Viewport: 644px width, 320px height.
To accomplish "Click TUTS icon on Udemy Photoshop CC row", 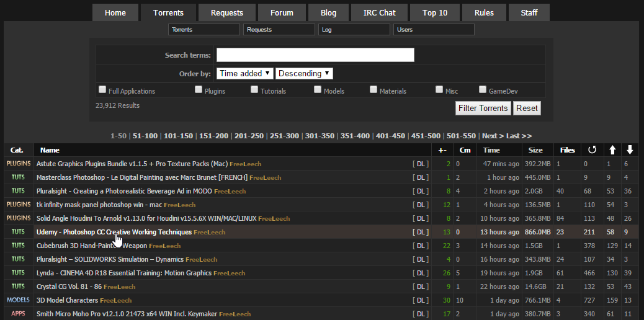I will tap(19, 232).
